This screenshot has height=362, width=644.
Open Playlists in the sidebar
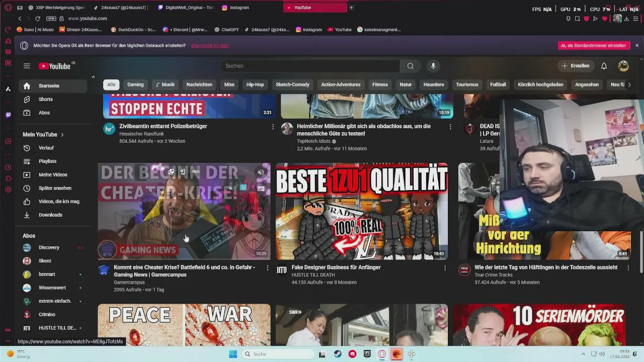pyautogui.click(x=53, y=161)
